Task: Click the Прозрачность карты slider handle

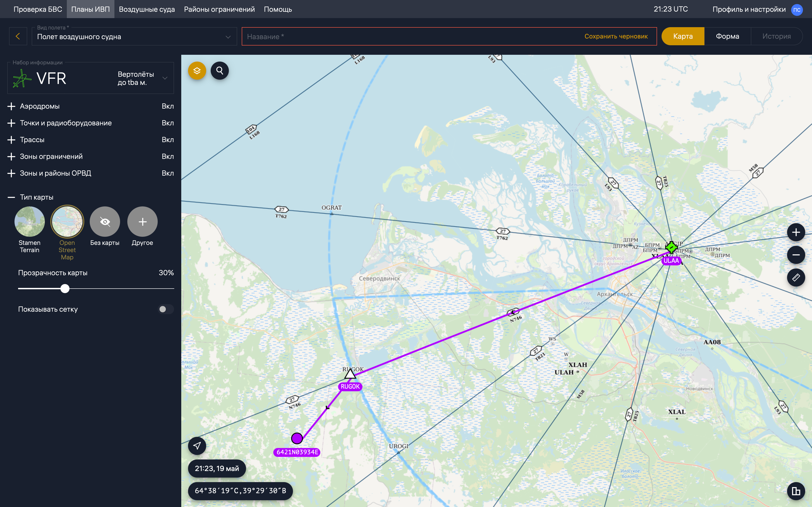Action: (65, 288)
